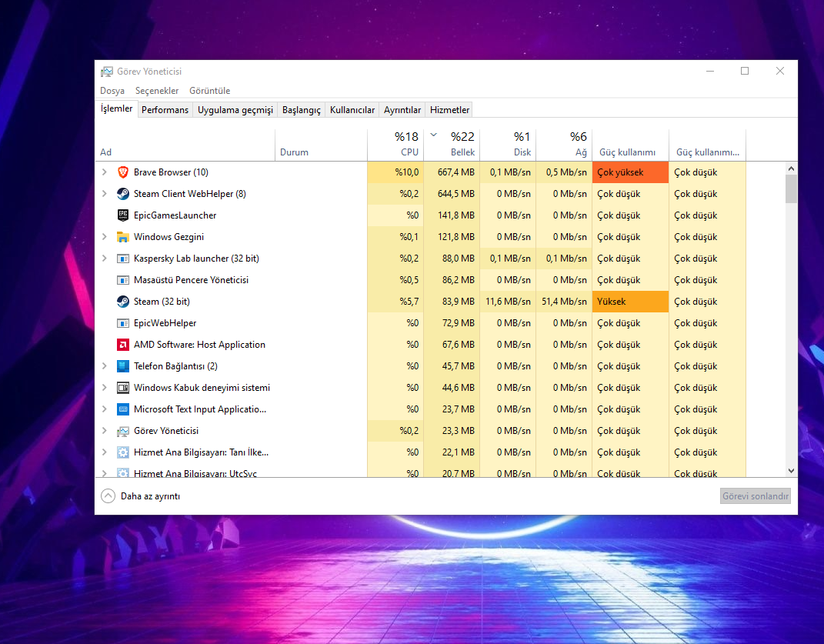Sort by the Ad column header
Image resolution: width=824 pixels, height=644 pixels.
coord(185,145)
